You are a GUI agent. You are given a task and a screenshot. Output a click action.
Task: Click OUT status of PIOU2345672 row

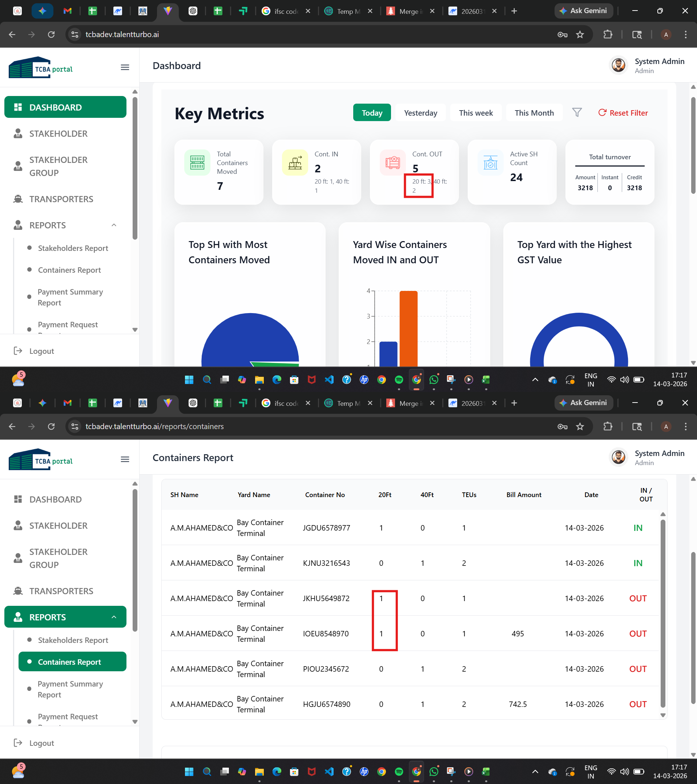[638, 669]
